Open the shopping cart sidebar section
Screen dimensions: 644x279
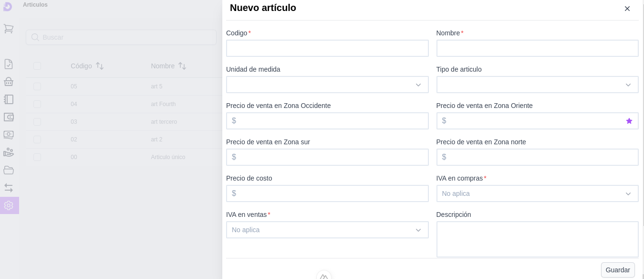click(x=8, y=29)
